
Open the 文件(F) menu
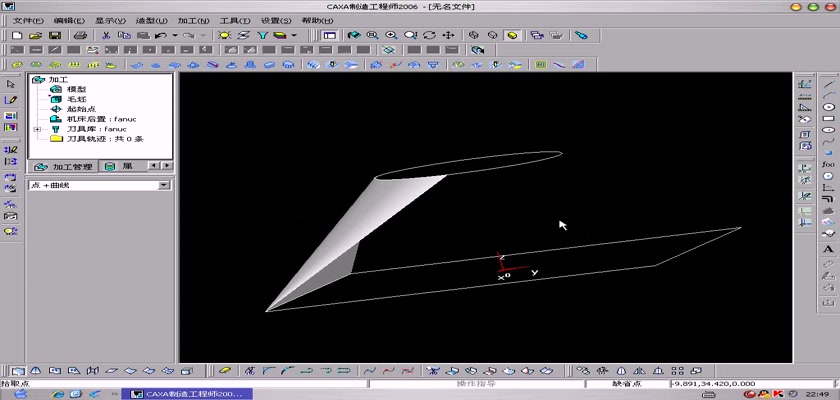[x=27, y=20]
